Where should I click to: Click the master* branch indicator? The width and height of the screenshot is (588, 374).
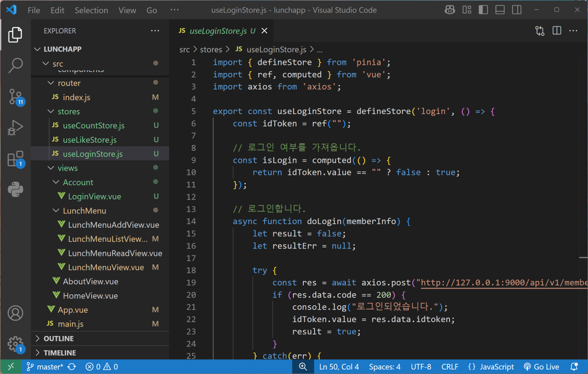[45, 367]
